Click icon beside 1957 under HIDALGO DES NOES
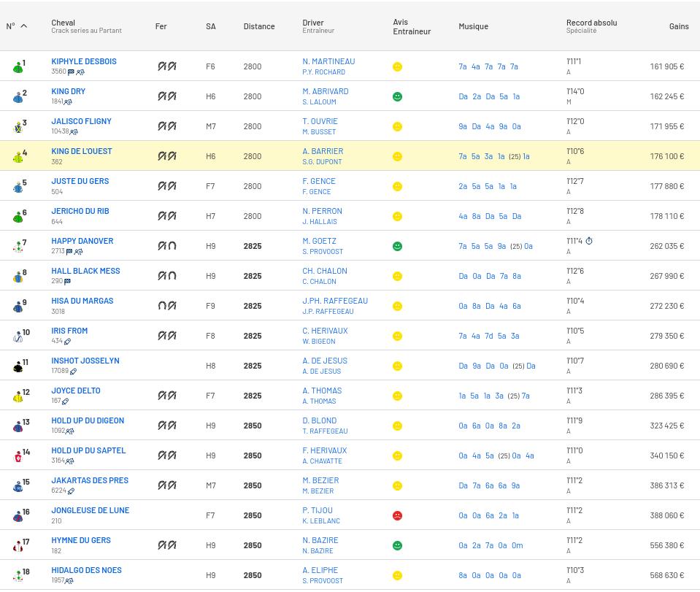Screen dimensions: 700x592 tap(69, 581)
